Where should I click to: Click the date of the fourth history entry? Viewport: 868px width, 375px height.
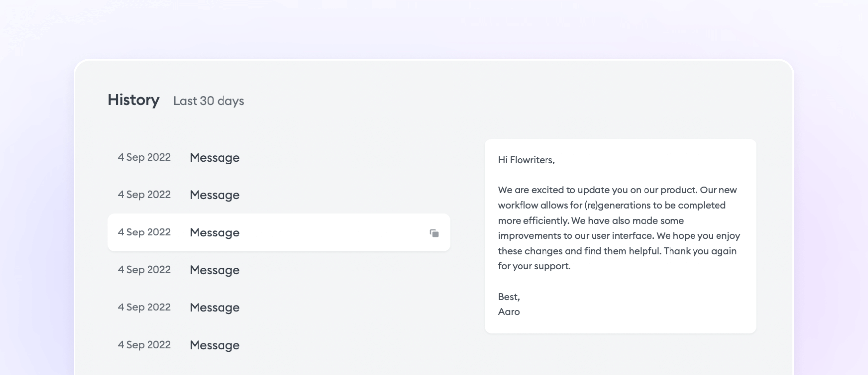pos(144,270)
